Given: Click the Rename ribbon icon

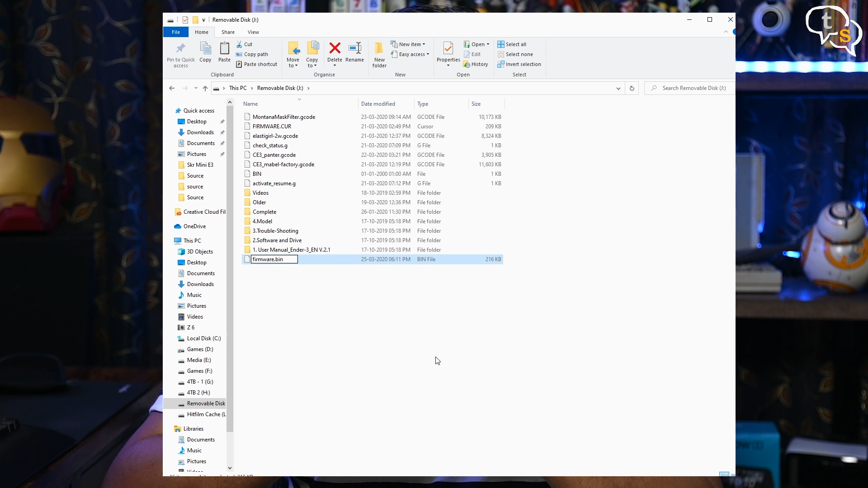Looking at the screenshot, I should pyautogui.click(x=355, y=48).
